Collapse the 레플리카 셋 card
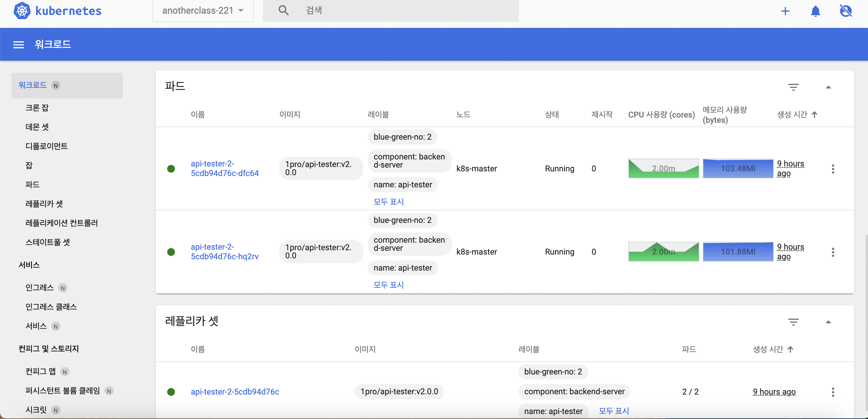 pos(828,322)
